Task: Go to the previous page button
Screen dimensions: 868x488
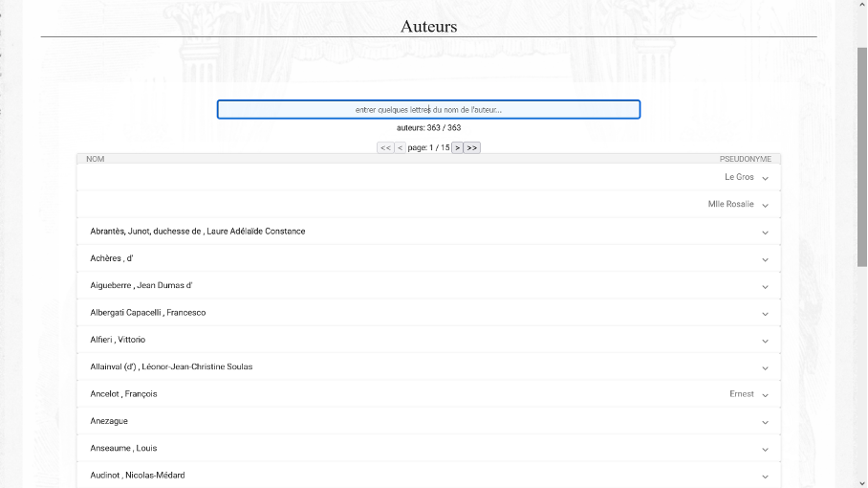Action: [x=401, y=148]
